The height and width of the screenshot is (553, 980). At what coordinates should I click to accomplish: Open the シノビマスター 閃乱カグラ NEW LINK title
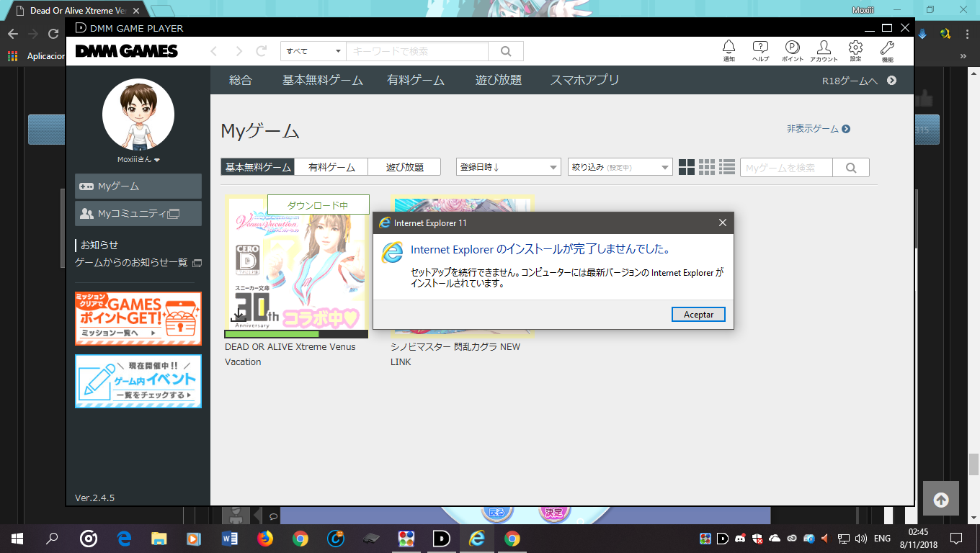(455, 354)
